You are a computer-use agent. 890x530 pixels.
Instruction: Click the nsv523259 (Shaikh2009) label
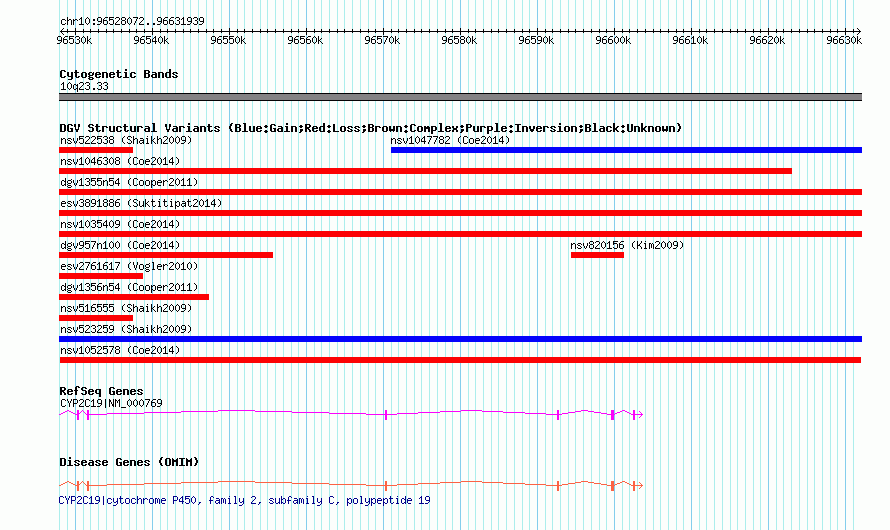(126, 329)
